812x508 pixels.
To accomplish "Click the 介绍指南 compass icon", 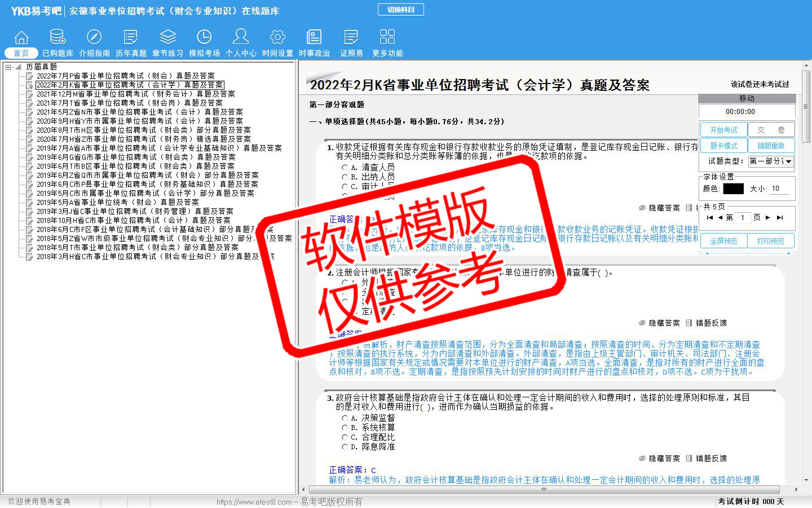I will (x=94, y=38).
